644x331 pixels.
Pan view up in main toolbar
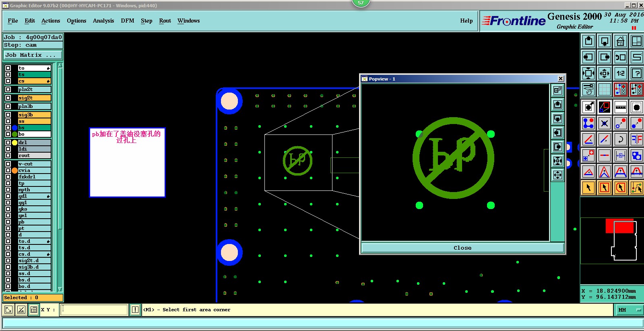pos(588,41)
